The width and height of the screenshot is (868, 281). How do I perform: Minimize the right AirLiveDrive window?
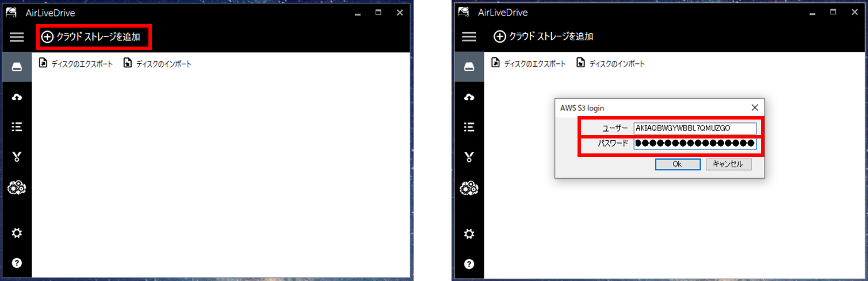click(811, 13)
